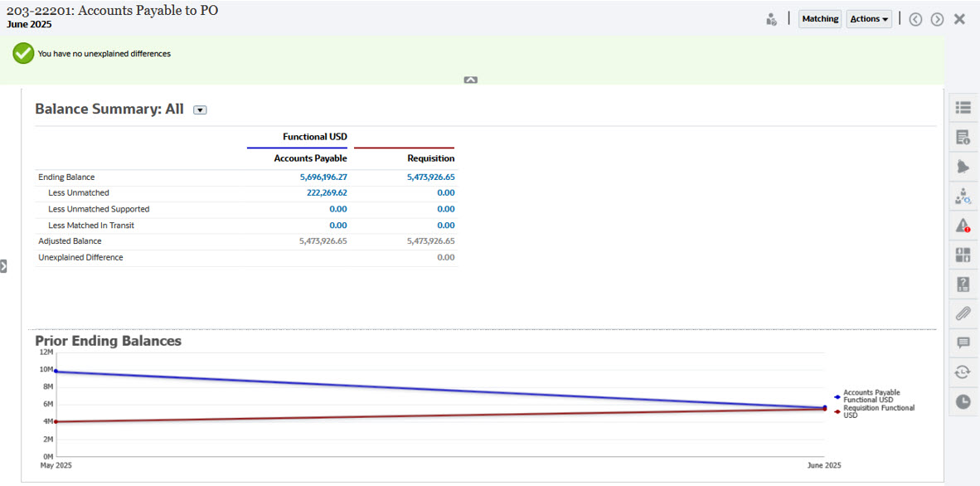This screenshot has height=486, width=980.
Task: Click red May 2025 data point
Action: tap(56, 421)
